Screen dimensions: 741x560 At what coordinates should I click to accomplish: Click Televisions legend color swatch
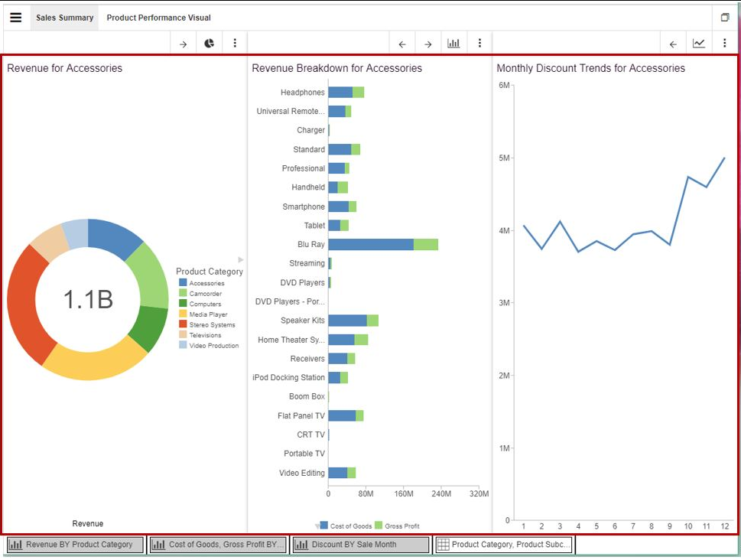[183, 334]
